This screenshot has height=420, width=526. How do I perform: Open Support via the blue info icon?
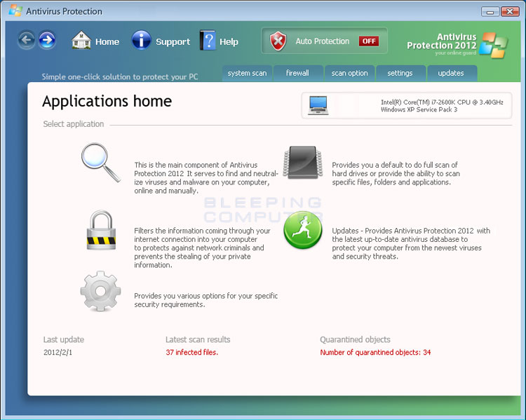pyautogui.click(x=141, y=40)
